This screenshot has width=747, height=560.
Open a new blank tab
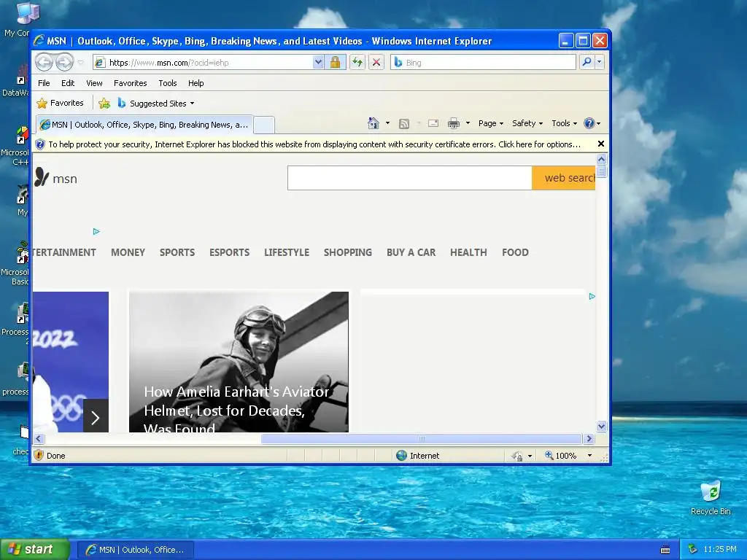click(264, 125)
